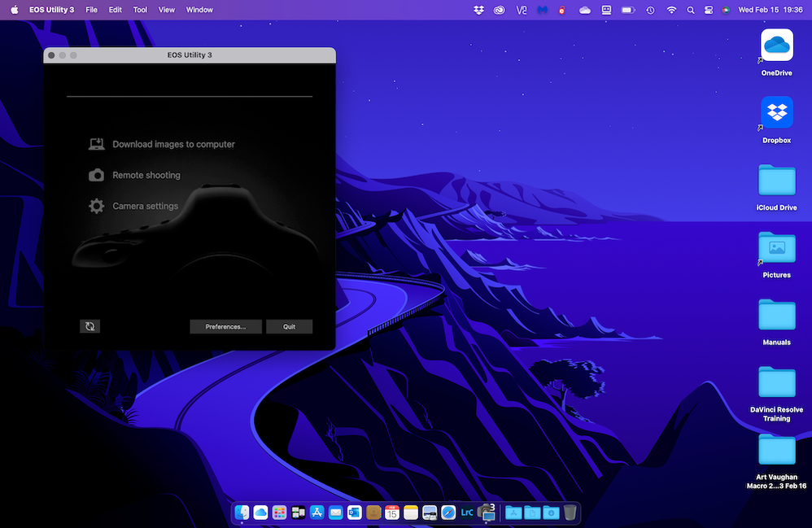The height and width of the screenshot is (528, 812).
Task: Open Dropbox menu bar icon
Action: pyautogui.click(x=478, y=10)
